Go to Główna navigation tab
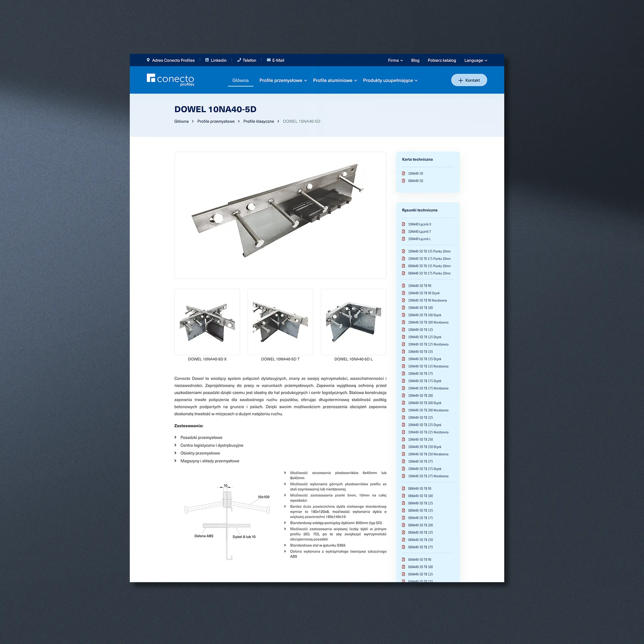This screenshot has height=644, width=644. (x=240, y=80)
